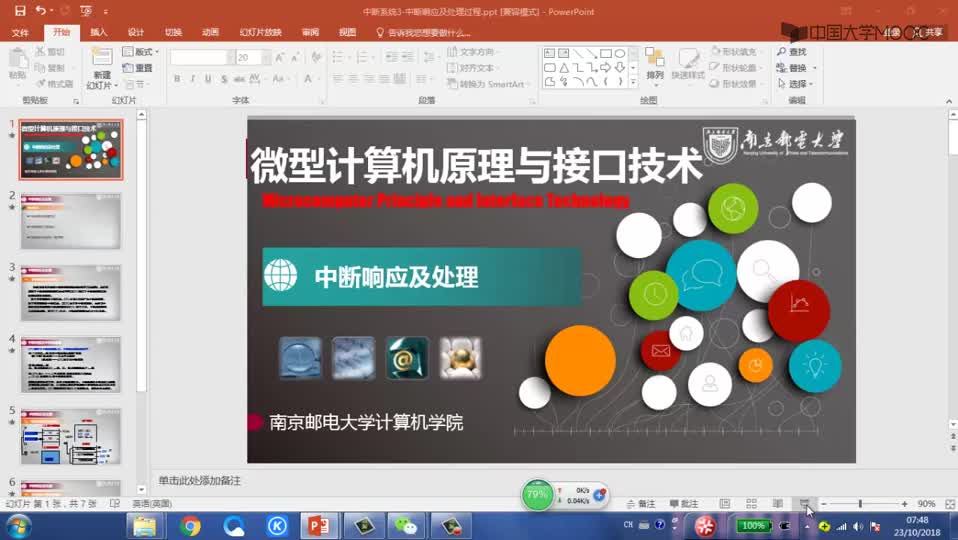Click the Slide Show view icon in status bar

(x=804, y=504)
